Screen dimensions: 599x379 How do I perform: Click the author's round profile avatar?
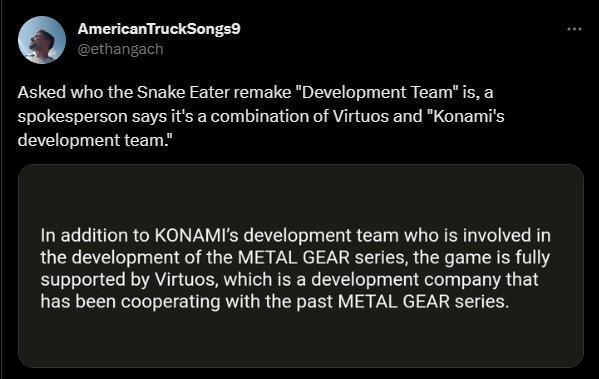pyautogui.click(x=42, y=40)
